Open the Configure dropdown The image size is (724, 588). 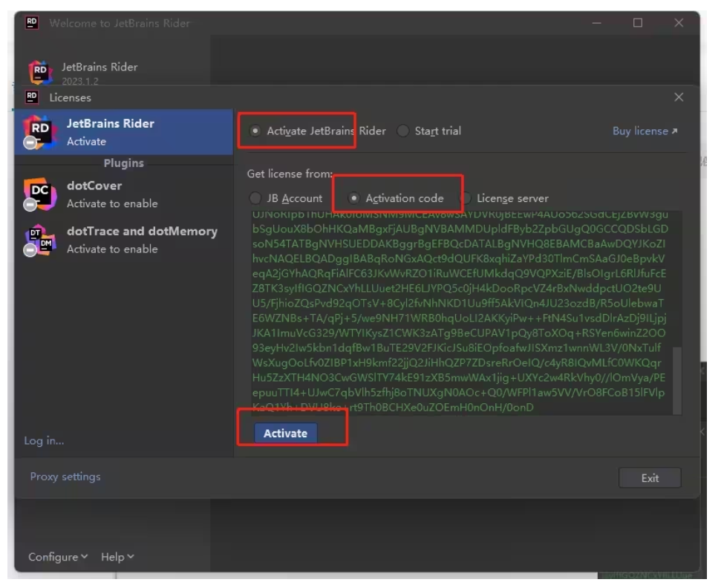tap(58, 557)
